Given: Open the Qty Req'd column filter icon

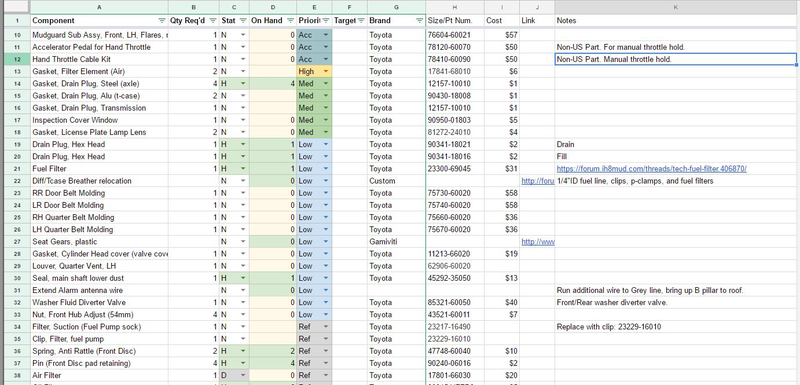Looking at the screenshot, I should pyautogui.click(x=213, y=21).
